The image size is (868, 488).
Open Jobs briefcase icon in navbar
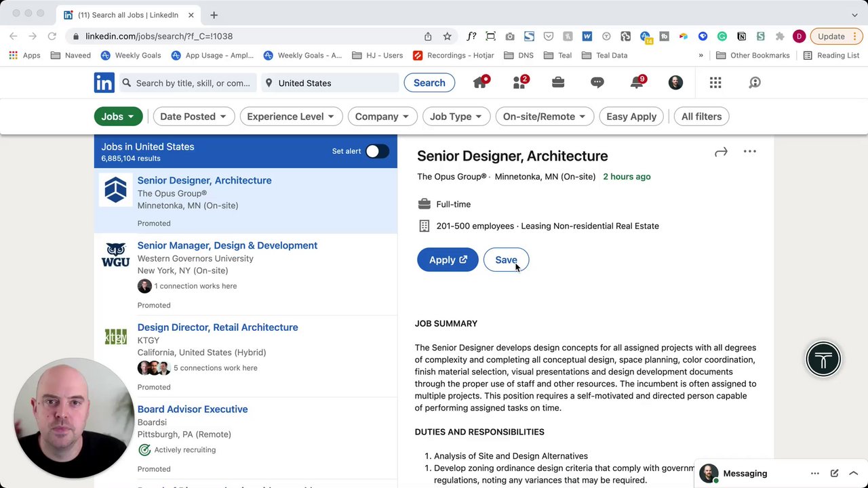click(558, 83)
